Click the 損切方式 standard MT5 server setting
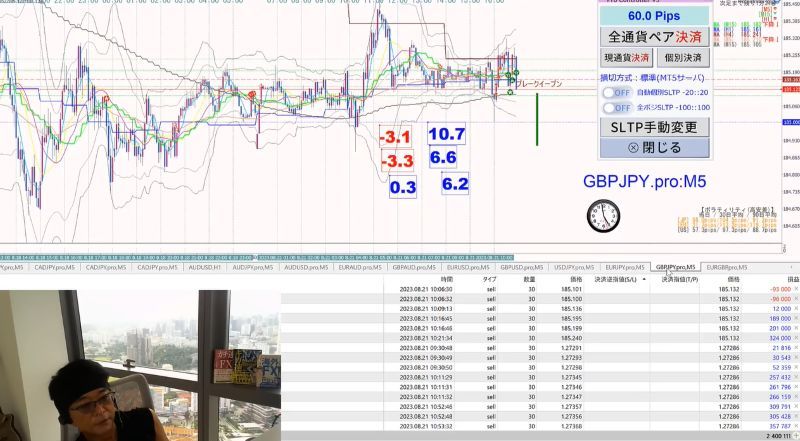 click(x=652, y=78)
